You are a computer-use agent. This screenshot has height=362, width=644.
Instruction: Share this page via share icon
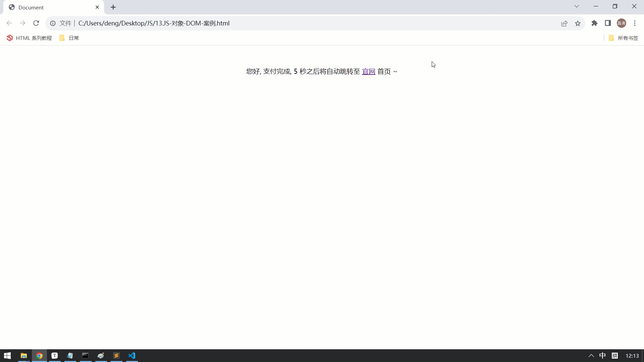click(564, 23)
